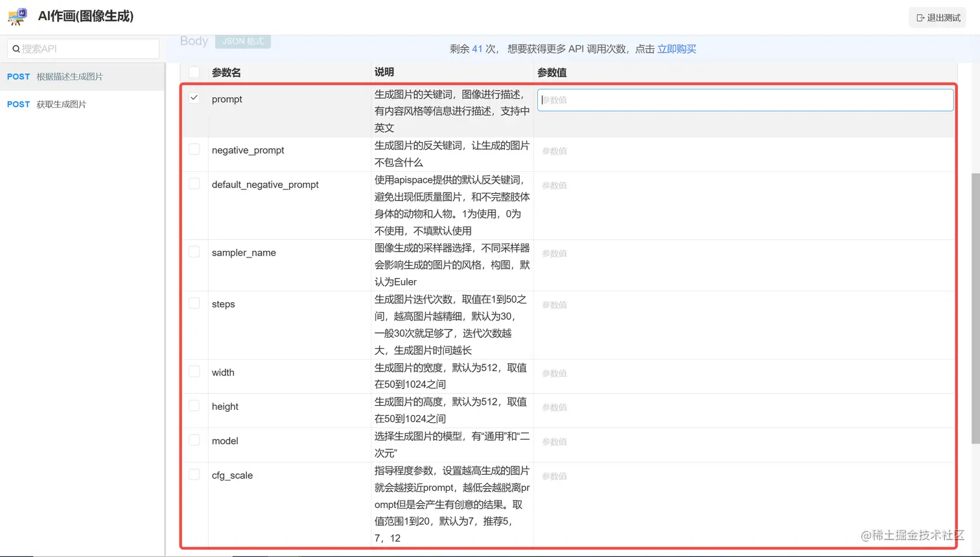980x557 pixels.
Task: Click the 退出测试 button
Action: click(x=938, y=18)
